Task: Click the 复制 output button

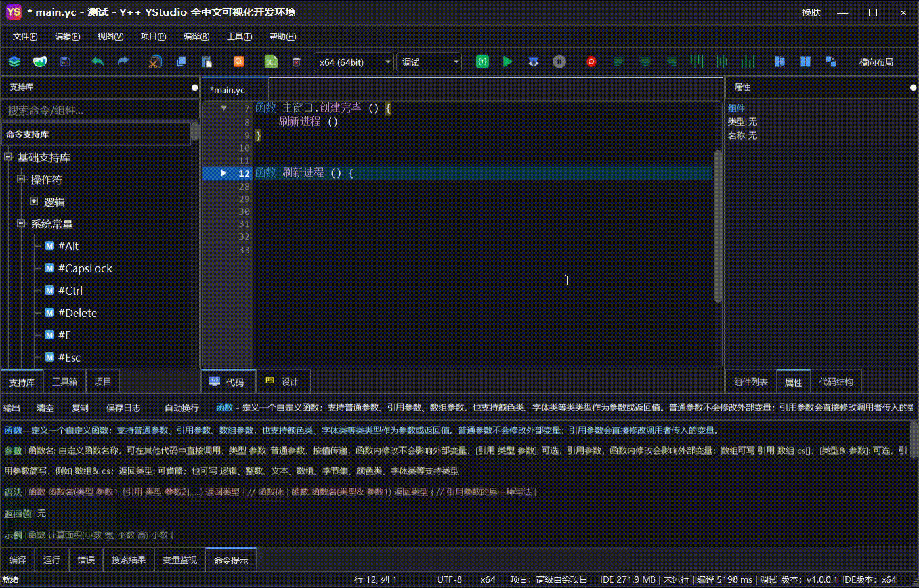Action: click(80, 408)
